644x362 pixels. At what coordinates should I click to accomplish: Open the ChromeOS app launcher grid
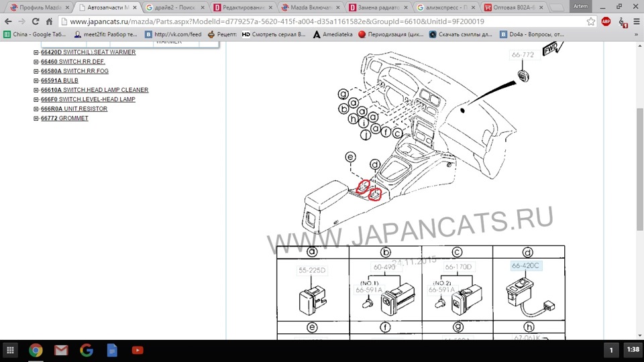(x=10, y=350)
